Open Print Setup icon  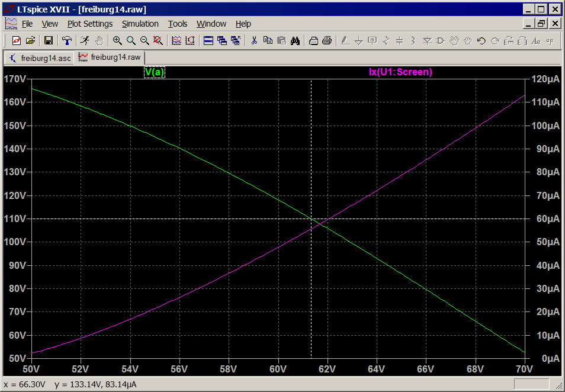[313, 41]
